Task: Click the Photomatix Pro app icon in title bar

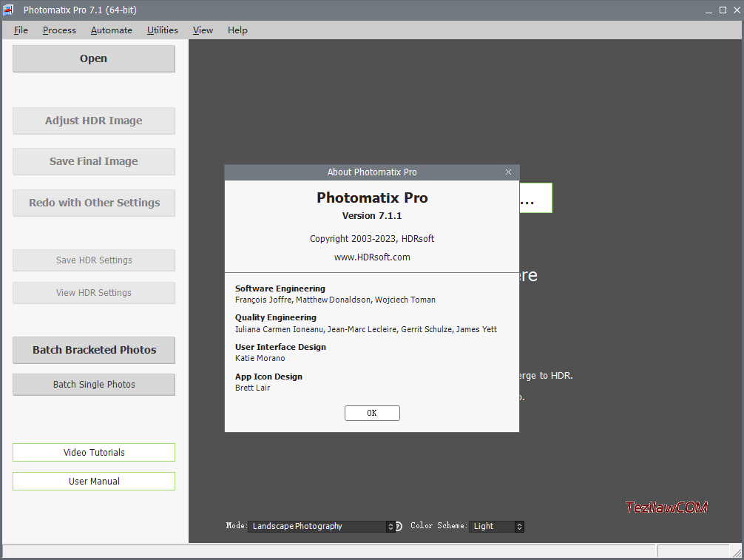Action: pos(8,10)
